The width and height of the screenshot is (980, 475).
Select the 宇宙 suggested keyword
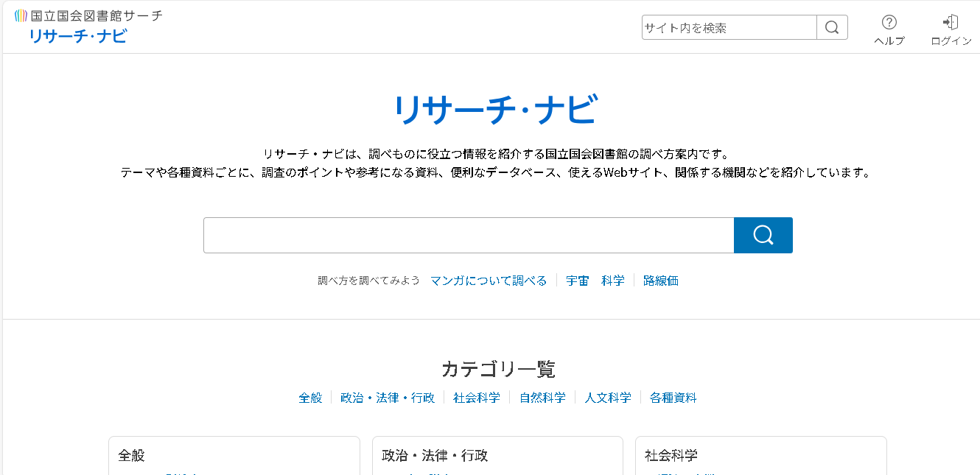(x=578, y=281)
